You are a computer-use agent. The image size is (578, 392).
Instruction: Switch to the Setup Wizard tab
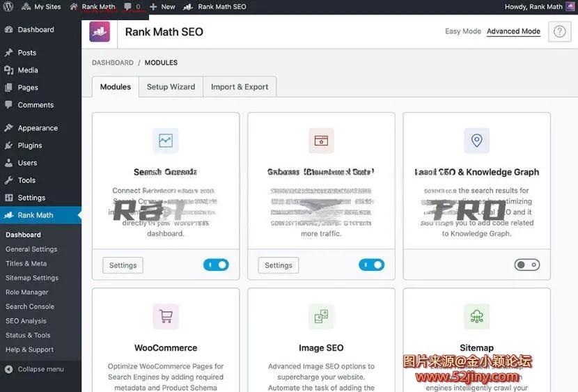click(171, 87)
